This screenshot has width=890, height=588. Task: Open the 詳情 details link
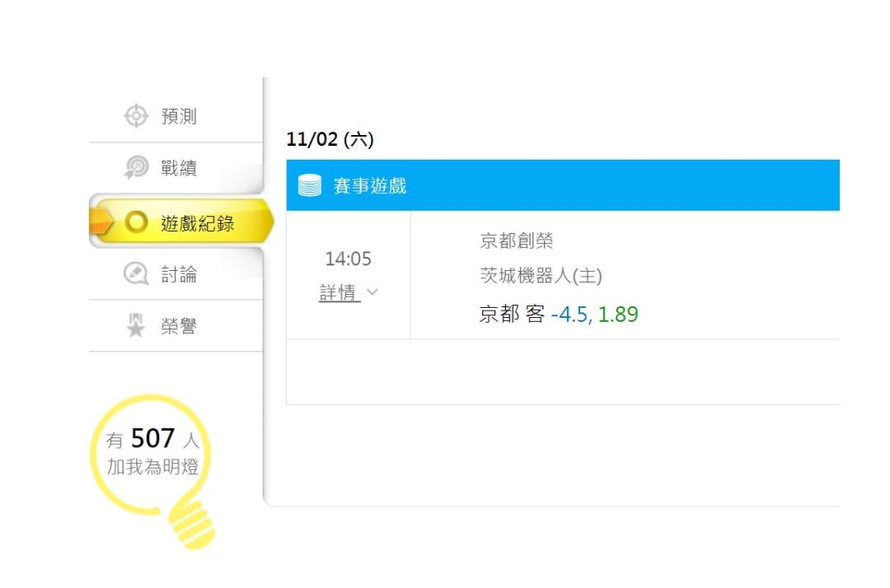(x=340, y=292)
